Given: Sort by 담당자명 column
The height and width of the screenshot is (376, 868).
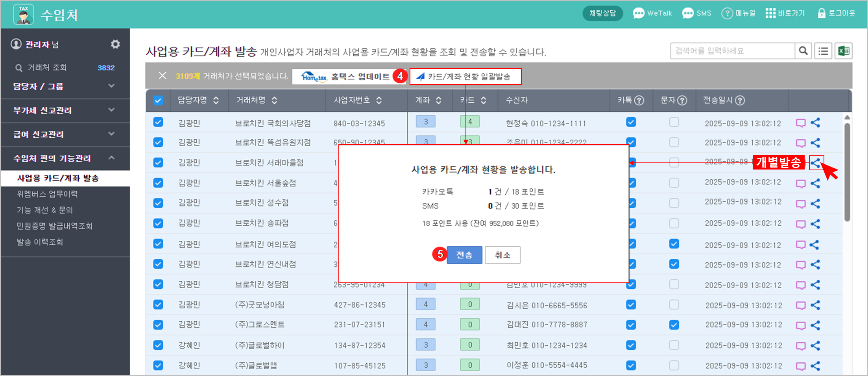Looking at the screenshot, I should pos(216,100).
